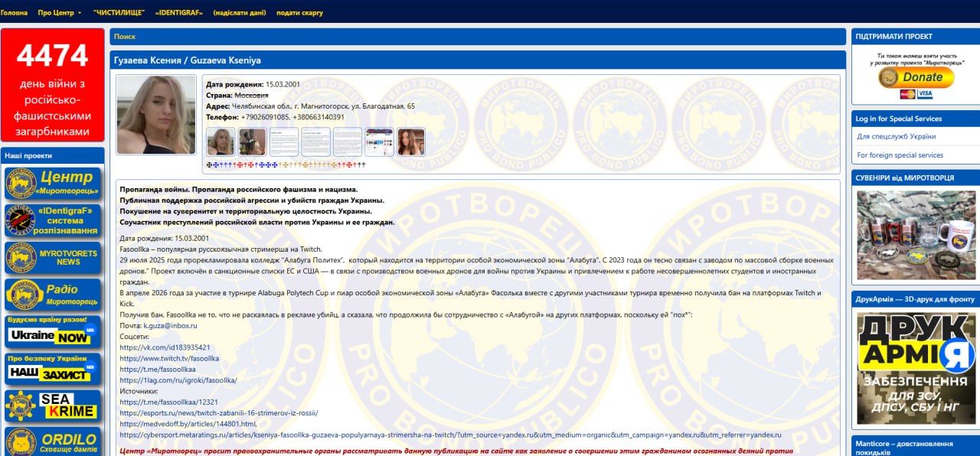
Task: Open the ORDILO project banner
Action: 53,442
